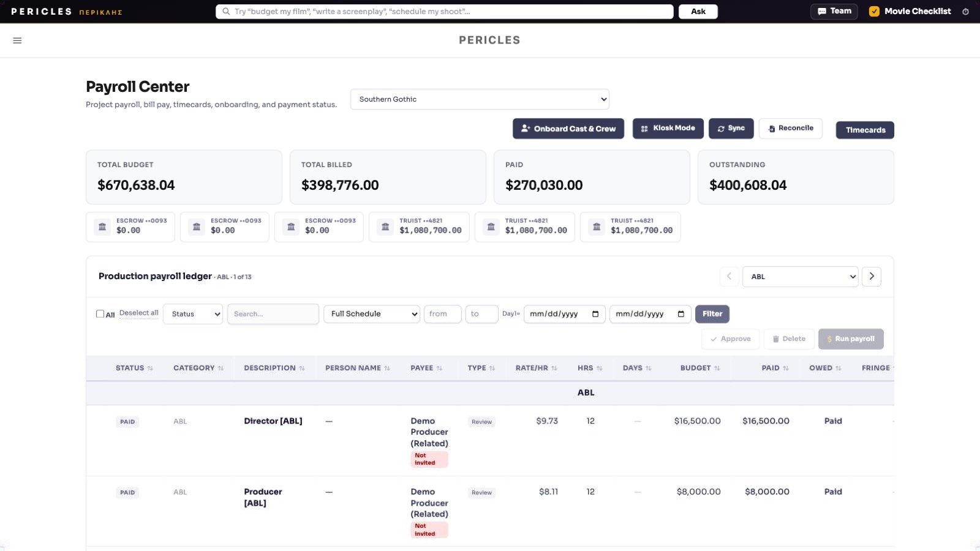Sort table by Type column
The height and width of the screenshot is (551, 980).
coord(481,368)
